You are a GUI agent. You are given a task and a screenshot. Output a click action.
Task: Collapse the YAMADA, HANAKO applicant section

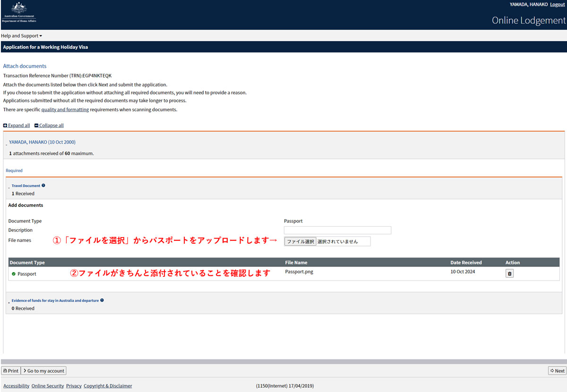(42, 142)
